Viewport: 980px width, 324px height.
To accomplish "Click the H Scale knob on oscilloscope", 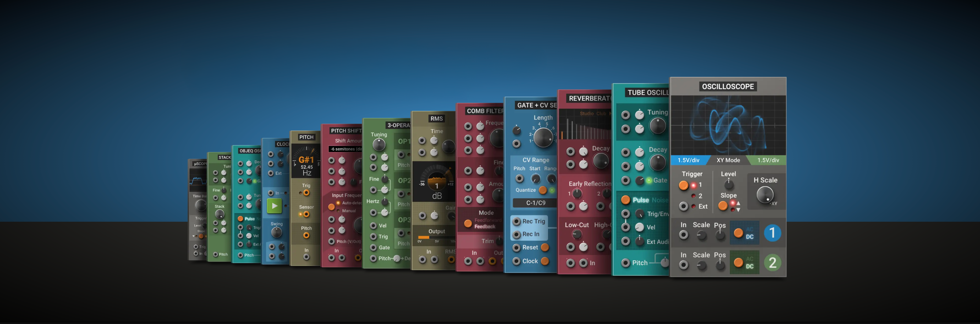I will [x=765, y=195].
